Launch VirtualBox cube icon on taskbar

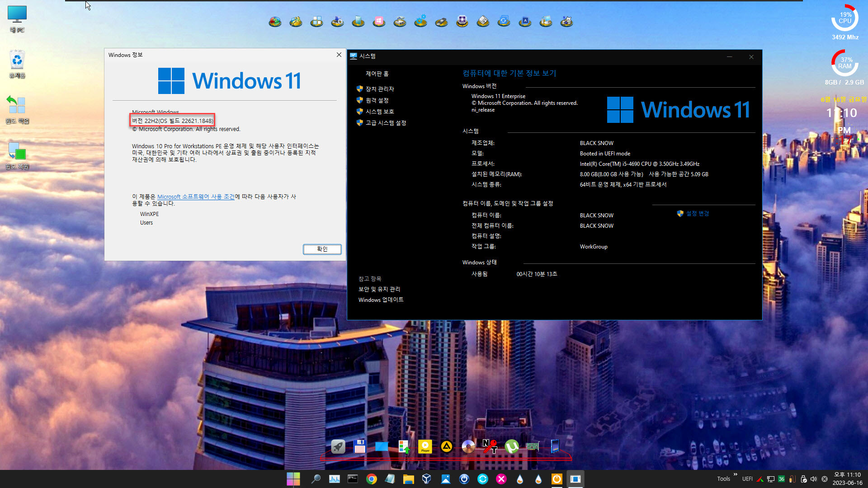(x=427, y=479)
